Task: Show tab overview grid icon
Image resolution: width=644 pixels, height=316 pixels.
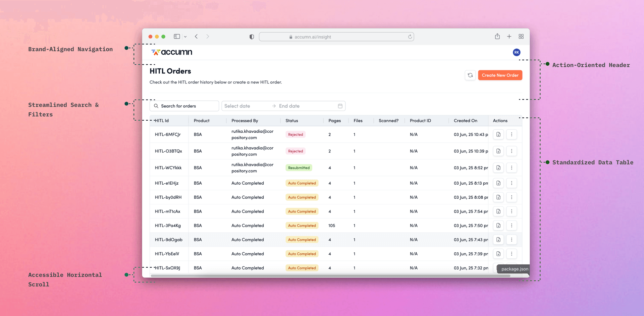Action: point(521,37)
